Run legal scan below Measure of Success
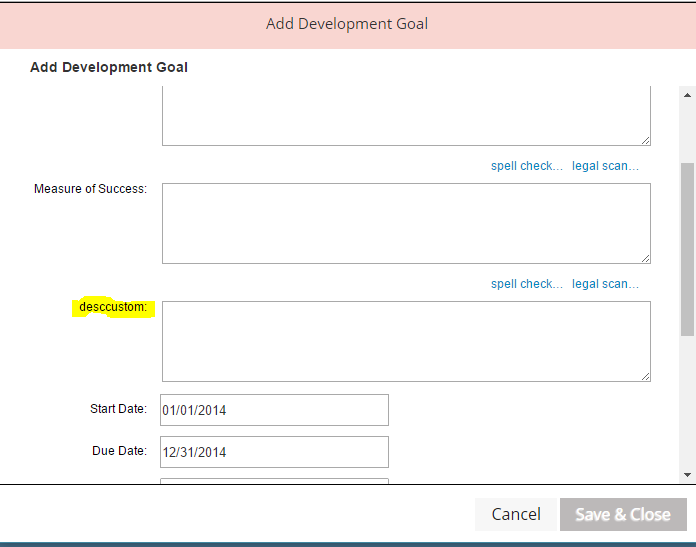Screen dimensions: 696x547 click(x=605, y=284)
